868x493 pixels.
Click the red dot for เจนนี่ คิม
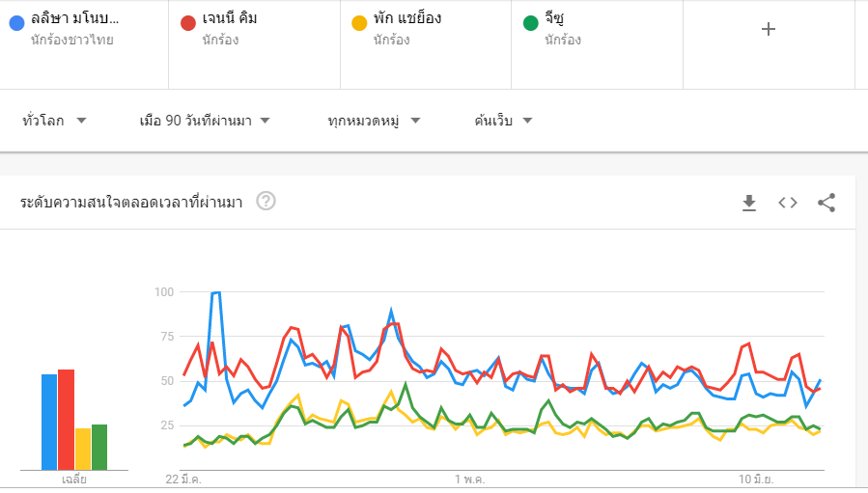click(187, 21)
